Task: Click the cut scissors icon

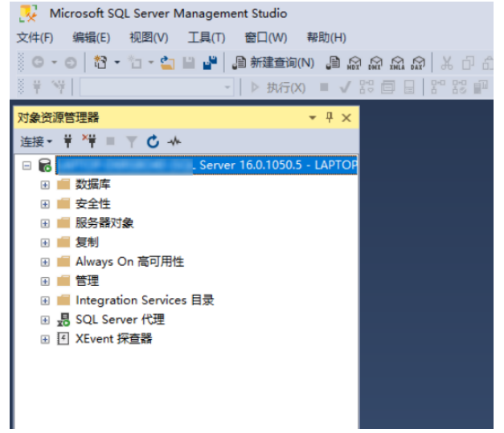Action: [x=446, y=63]
